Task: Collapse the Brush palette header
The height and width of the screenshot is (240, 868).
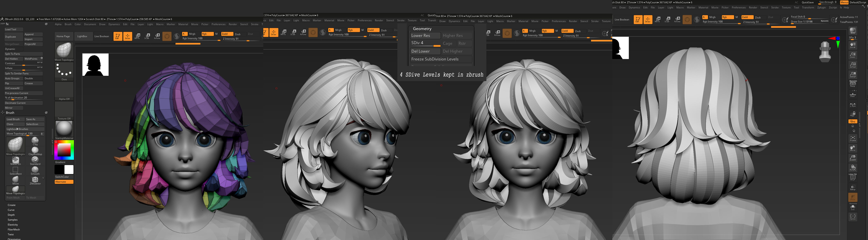Action: point(10,113)
